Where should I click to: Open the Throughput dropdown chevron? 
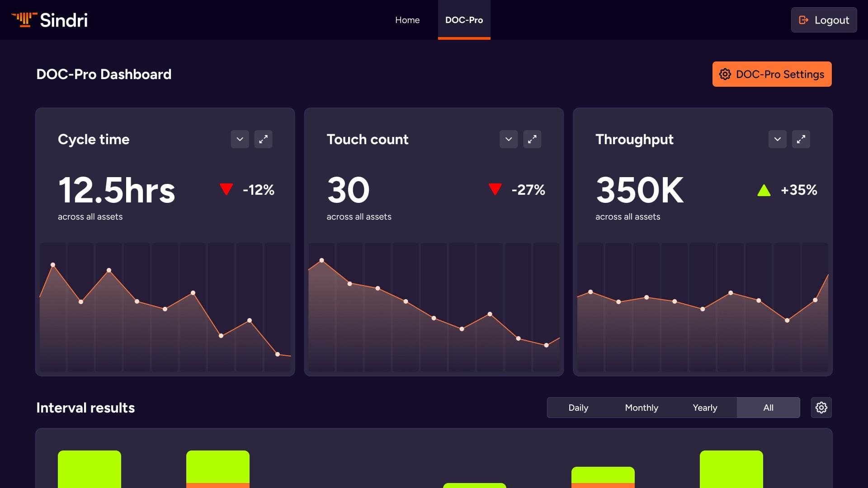pyautogui.click(x=777, y=139)
